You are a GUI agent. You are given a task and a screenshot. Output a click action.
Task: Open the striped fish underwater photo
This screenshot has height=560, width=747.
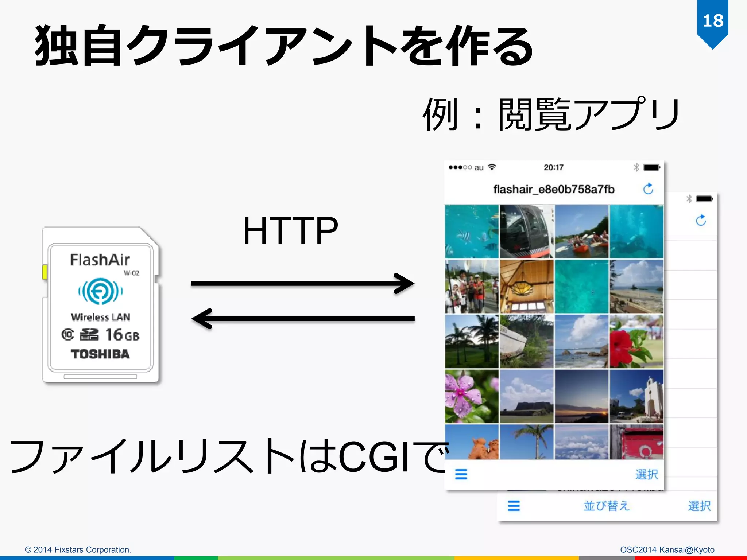[x=472, y=232]
